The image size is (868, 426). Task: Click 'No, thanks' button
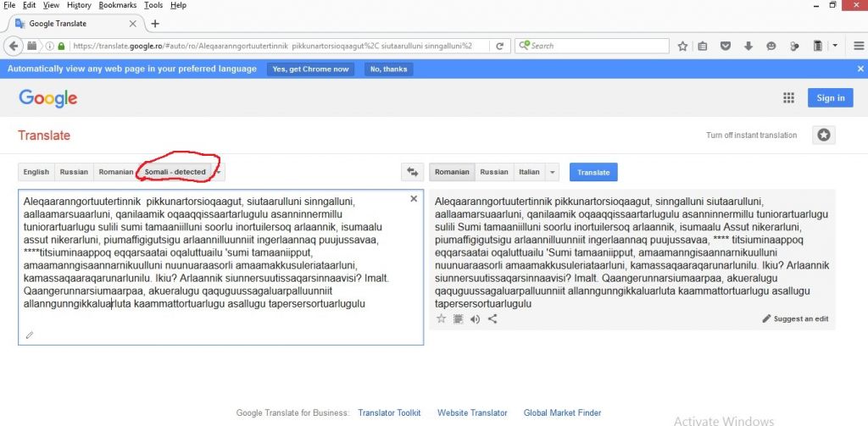(388, 69)
